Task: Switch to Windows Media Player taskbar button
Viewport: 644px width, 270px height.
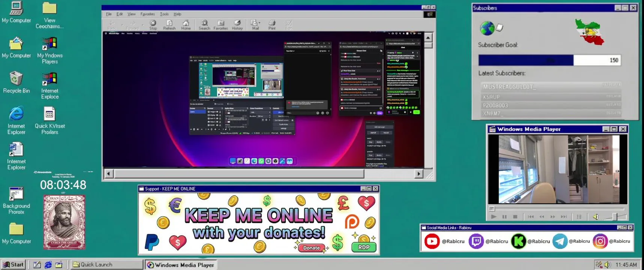Action: pos(181,265)
